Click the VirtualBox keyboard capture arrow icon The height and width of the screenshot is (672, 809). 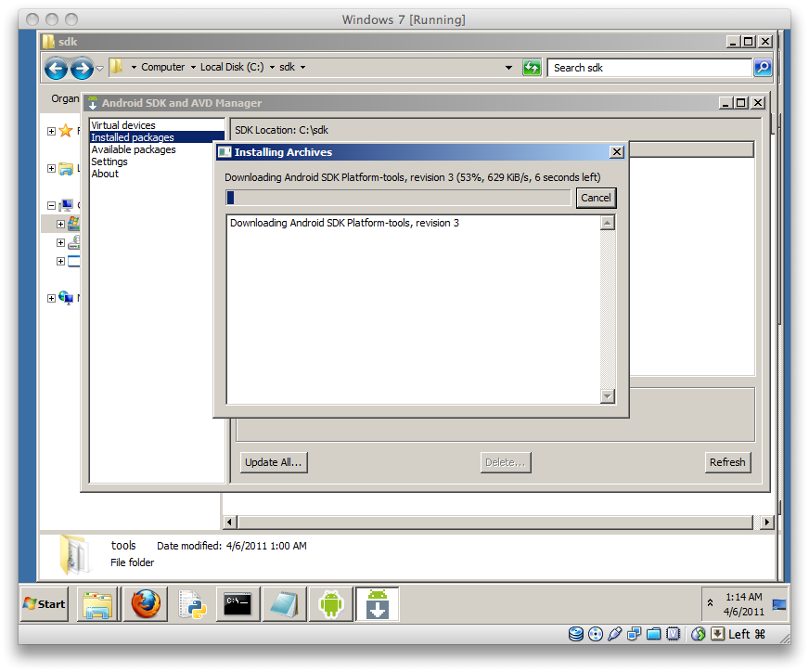click(718, 634)
